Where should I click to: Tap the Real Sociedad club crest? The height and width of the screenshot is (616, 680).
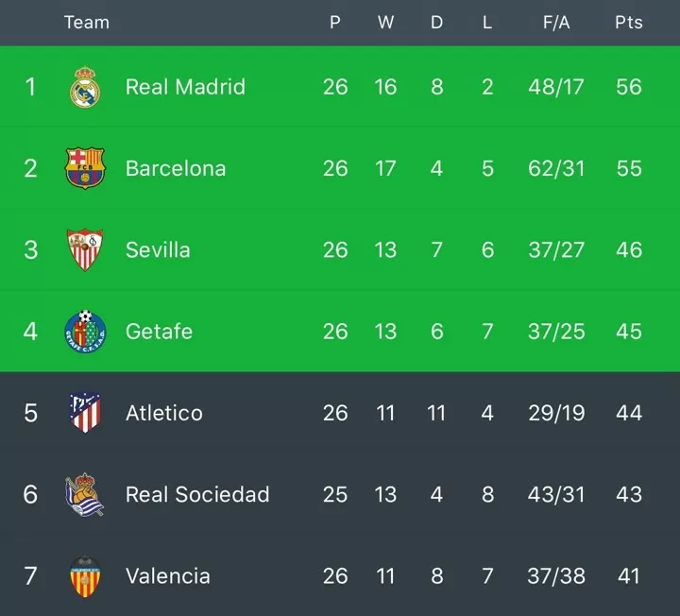pyautogui.click(x=85, y=494)
